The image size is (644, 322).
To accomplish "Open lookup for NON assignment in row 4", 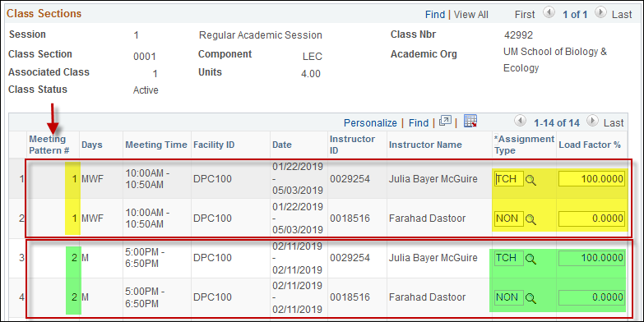I will tap(530, 298).
